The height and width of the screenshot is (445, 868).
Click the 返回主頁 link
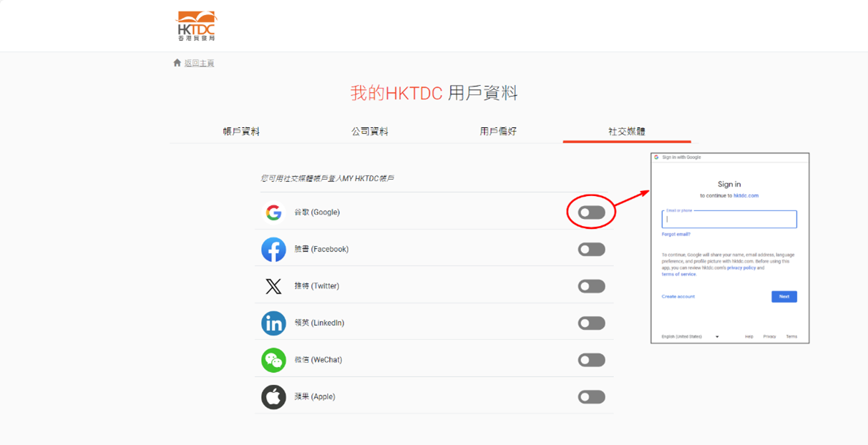point(200,63)
